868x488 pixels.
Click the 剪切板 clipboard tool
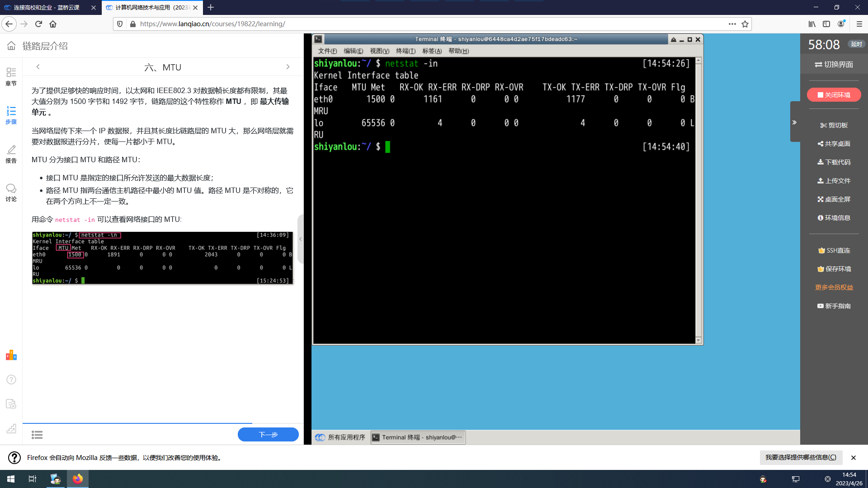coord(834,125)
